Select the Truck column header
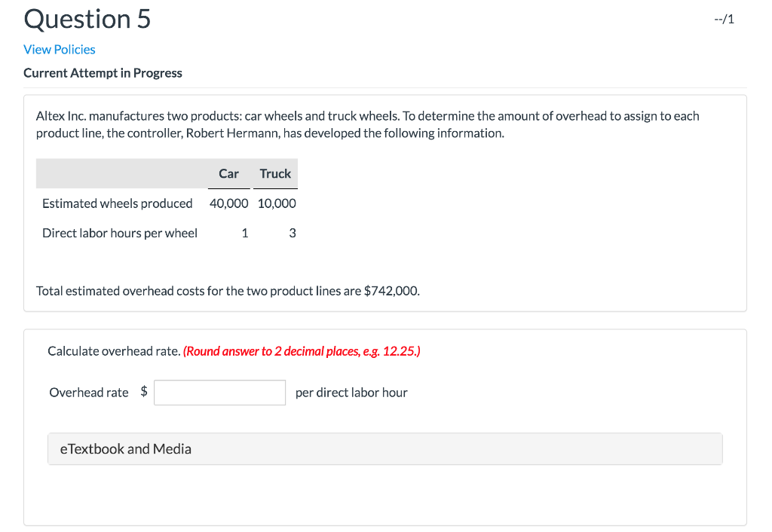This screenshot has height=532, width=772. (x=274, y=173)
